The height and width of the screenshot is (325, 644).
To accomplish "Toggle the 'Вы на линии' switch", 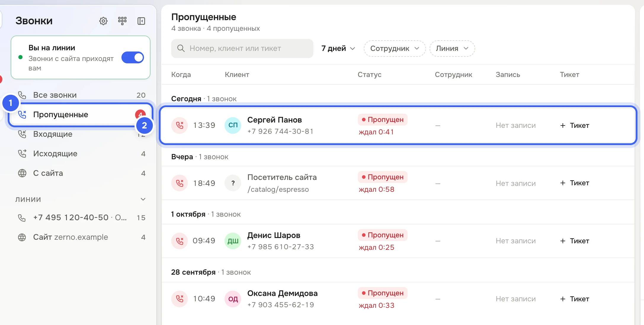I will 133,57.
